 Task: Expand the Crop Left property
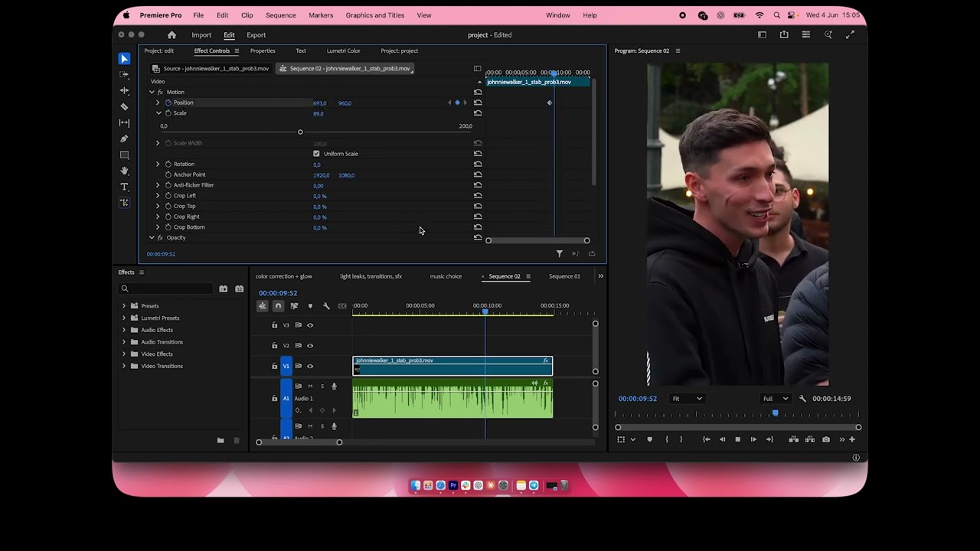tap(158, 196)
